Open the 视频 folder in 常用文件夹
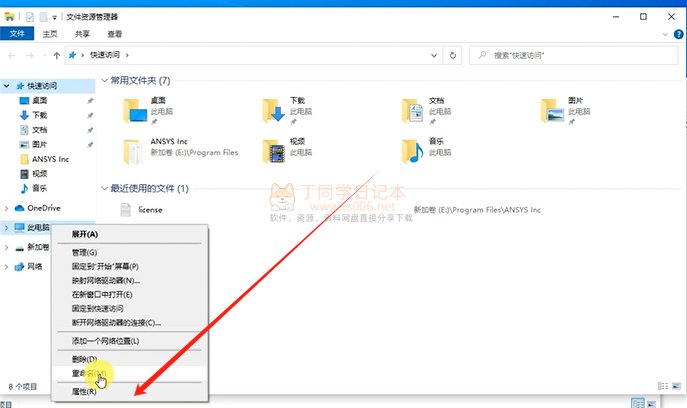 coord(287,151)
